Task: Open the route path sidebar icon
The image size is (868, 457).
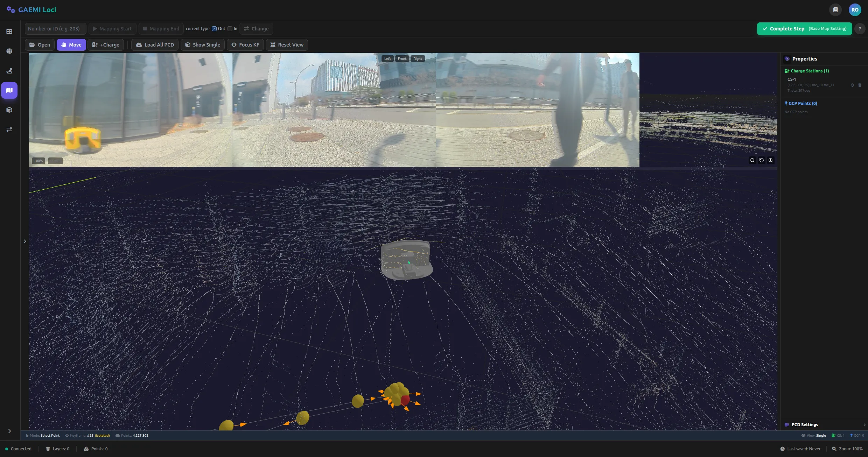Action: (9, 71)
